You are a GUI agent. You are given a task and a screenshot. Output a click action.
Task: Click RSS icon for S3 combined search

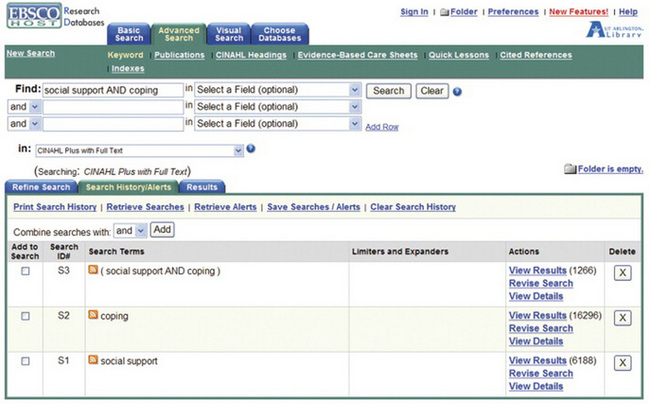pyautogui.click(x=94, y=271)
